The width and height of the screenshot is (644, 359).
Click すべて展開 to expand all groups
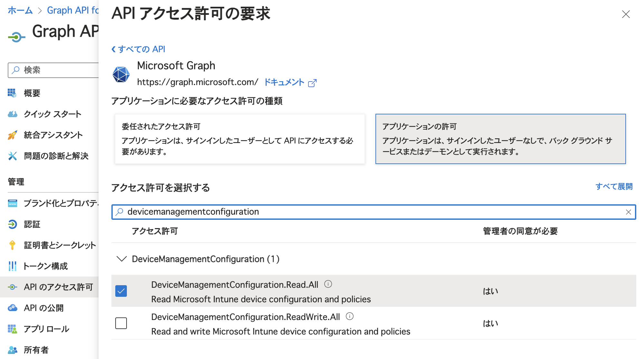pos(613,187)
